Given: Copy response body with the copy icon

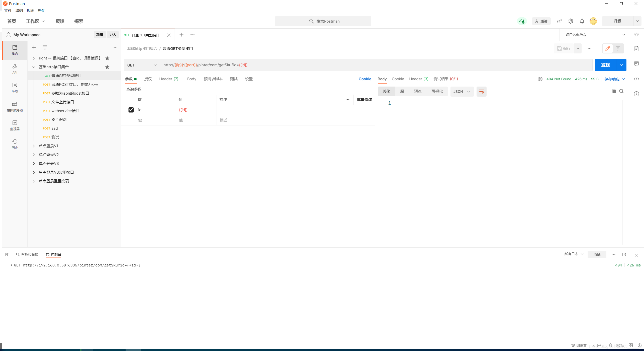Looking at the screenshot, I should [x=614, y=91].
